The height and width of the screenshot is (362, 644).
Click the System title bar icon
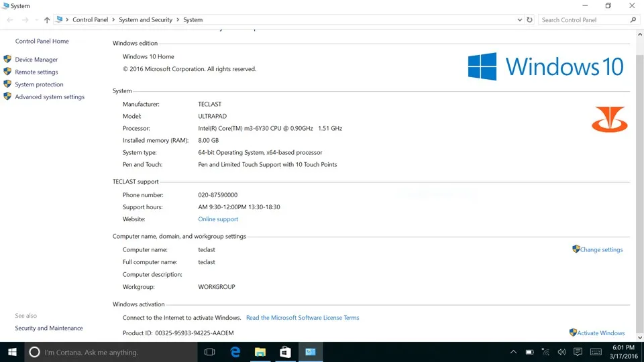coord(5,6)
